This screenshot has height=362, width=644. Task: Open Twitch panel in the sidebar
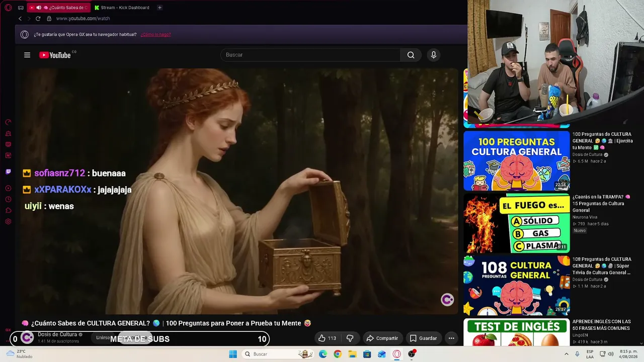click(8, 171)
